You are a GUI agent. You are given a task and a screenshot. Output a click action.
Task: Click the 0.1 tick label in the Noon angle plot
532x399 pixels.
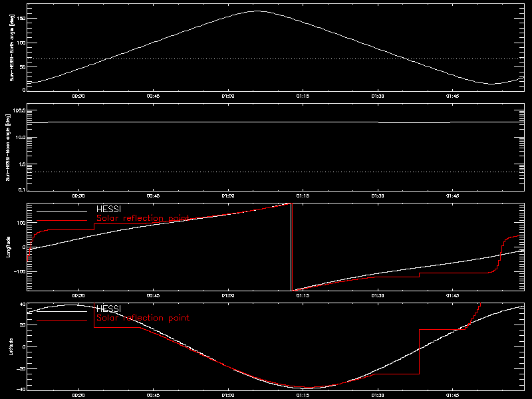pyautogui.click(x=22, y=190)
